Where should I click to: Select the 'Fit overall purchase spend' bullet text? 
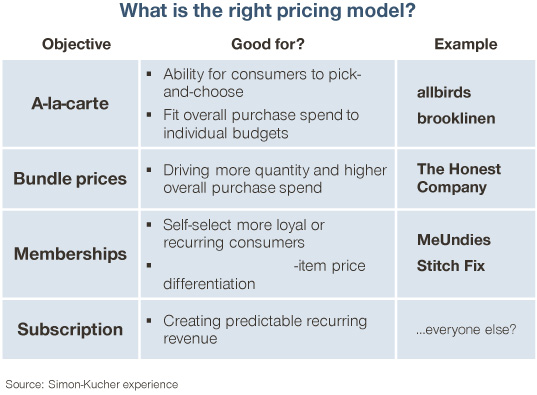point(261,124)
